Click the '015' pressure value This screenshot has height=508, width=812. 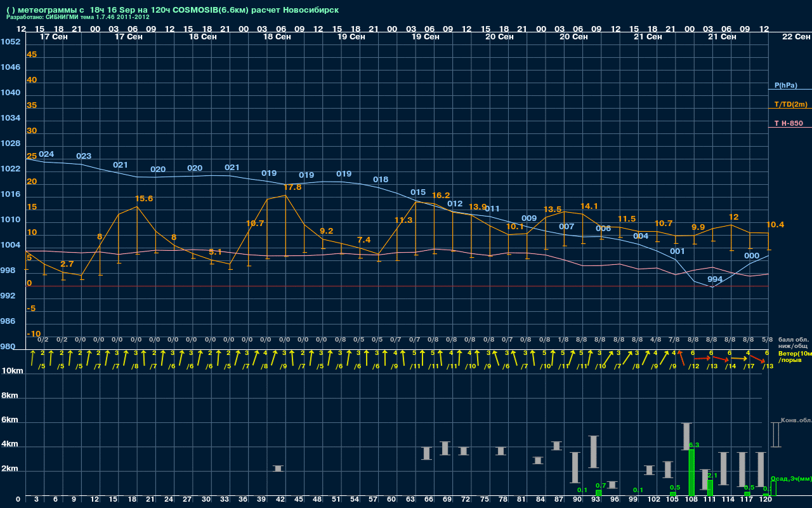pos(418,192)
